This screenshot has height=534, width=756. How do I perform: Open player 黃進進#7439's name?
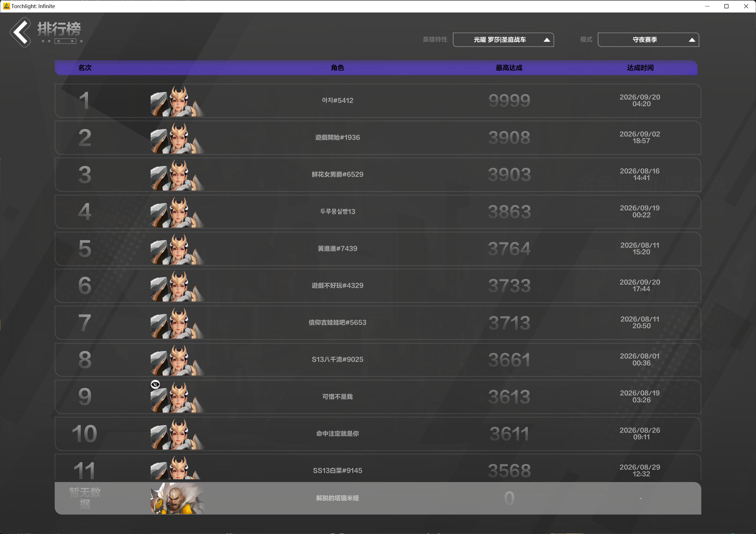tap(338, 248)
